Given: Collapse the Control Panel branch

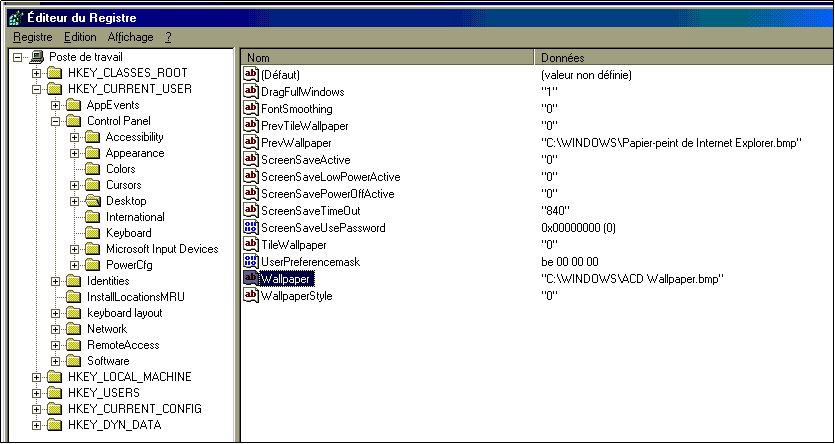Looking at the screenshot, I should tap(55, 121).
